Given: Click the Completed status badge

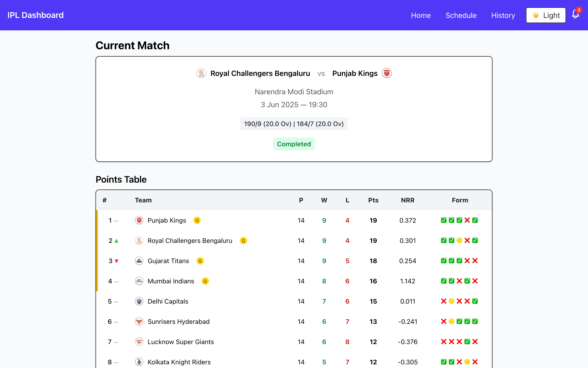Looking at the screenshot, I should [x=294, y=144].
